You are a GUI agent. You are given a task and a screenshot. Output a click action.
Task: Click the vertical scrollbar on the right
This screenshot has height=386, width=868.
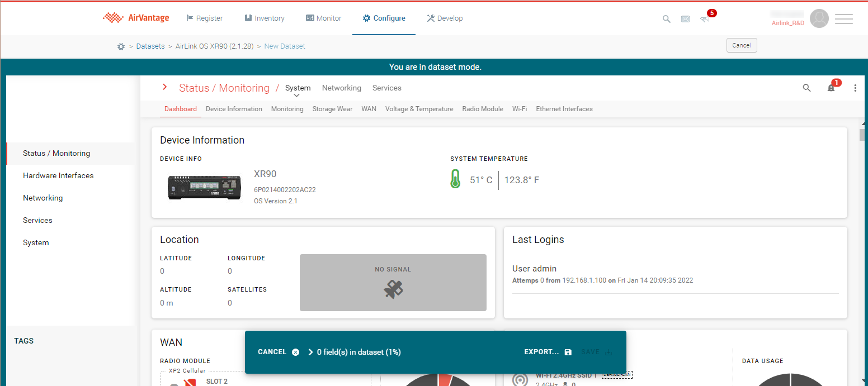[x=862, y=135]
